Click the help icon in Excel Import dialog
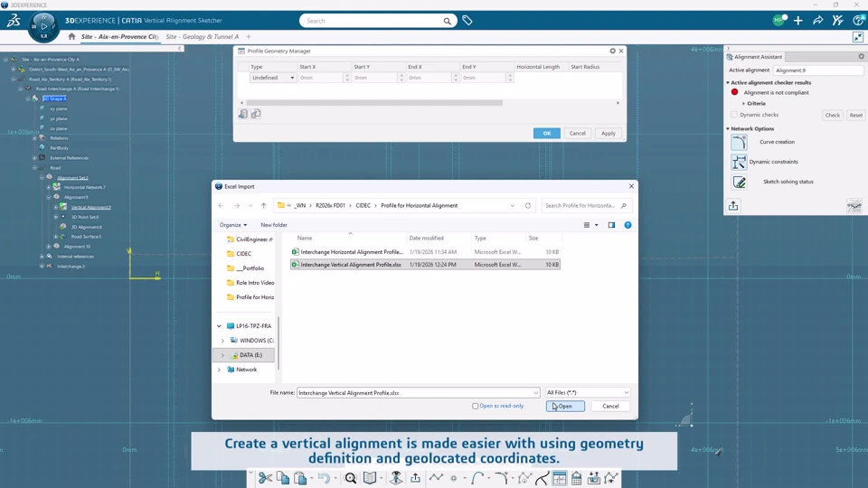Image resolution: width=868 pixels, height=488 pixels. tap(627, 225)
